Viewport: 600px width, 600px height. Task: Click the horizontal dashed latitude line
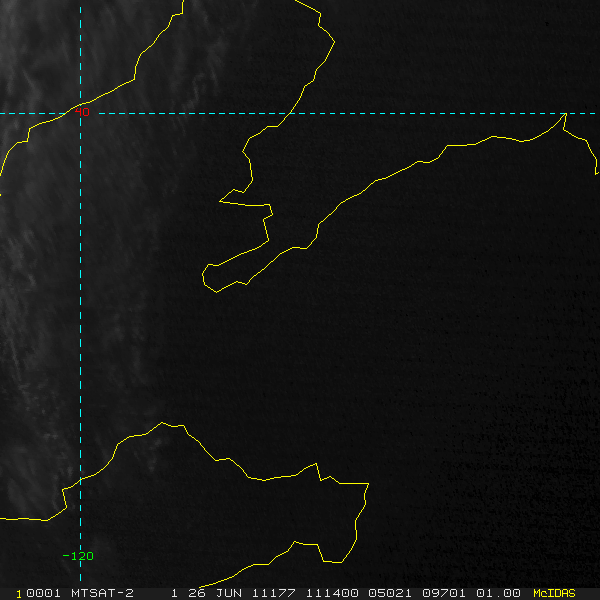coord(400,113)
